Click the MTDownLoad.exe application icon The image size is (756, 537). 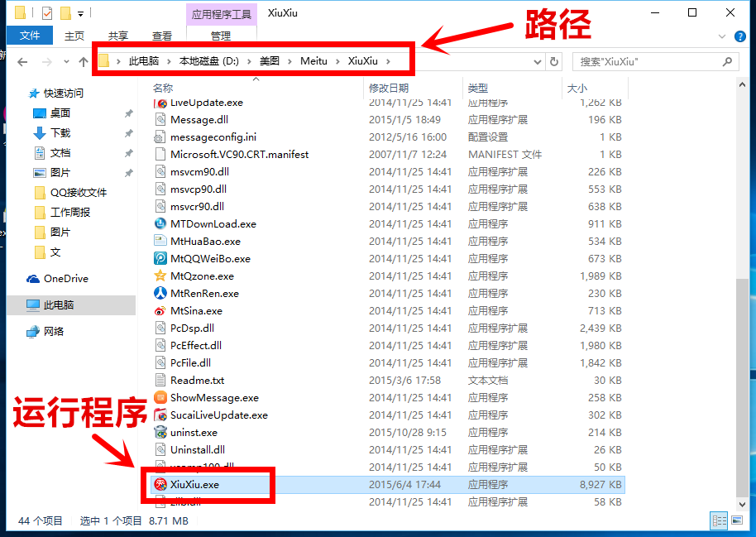160,224
